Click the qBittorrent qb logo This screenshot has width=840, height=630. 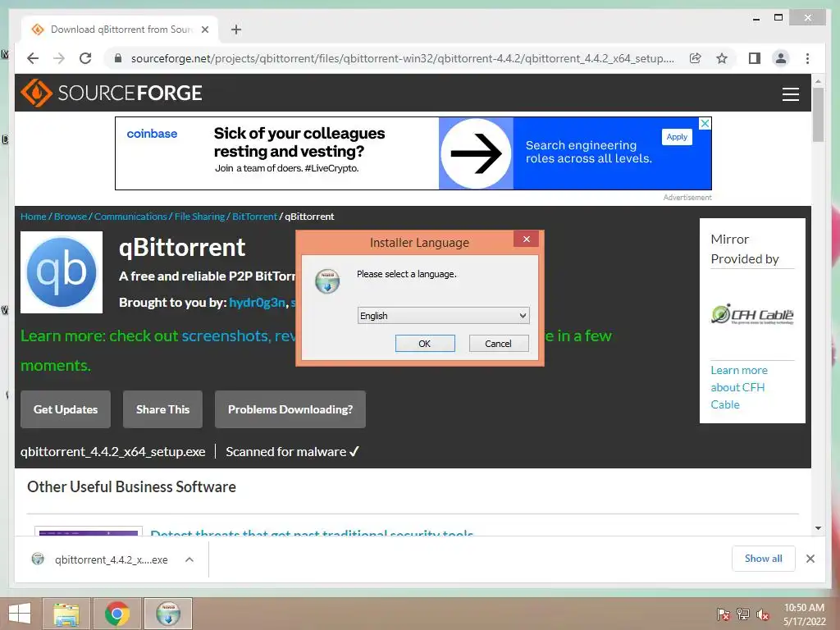click(62, 272)
